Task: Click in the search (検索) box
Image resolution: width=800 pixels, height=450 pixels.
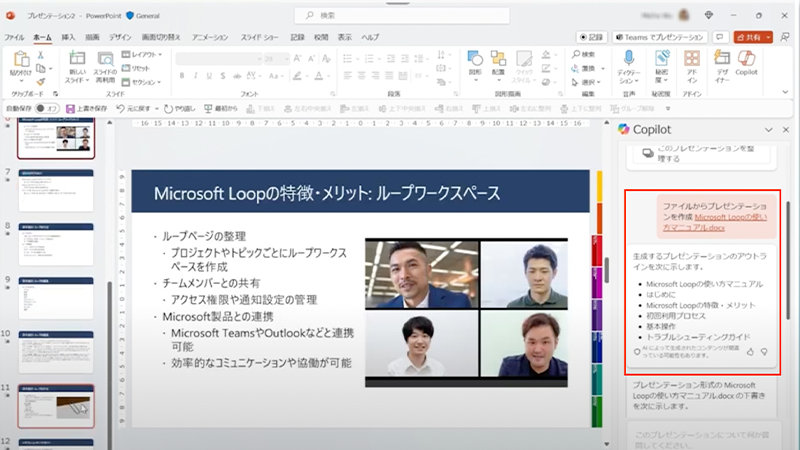Action: (400, 16)
